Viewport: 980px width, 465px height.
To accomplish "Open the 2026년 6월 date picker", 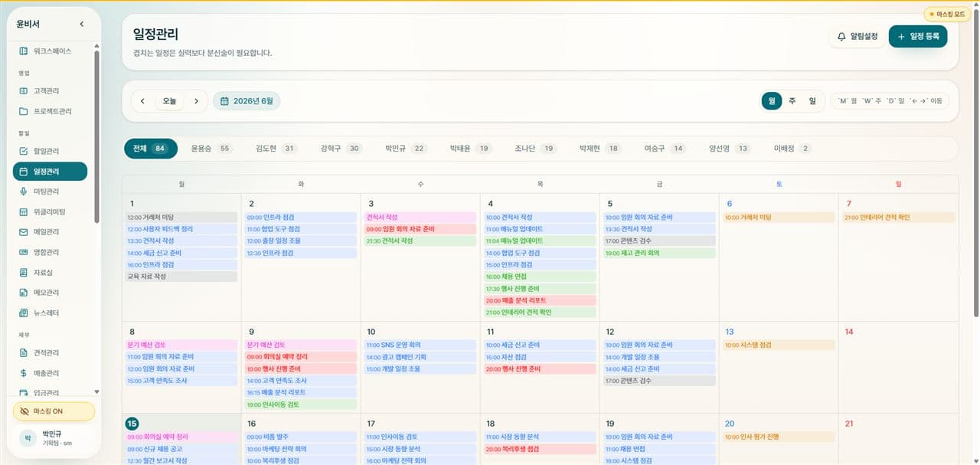I will 247,101.
